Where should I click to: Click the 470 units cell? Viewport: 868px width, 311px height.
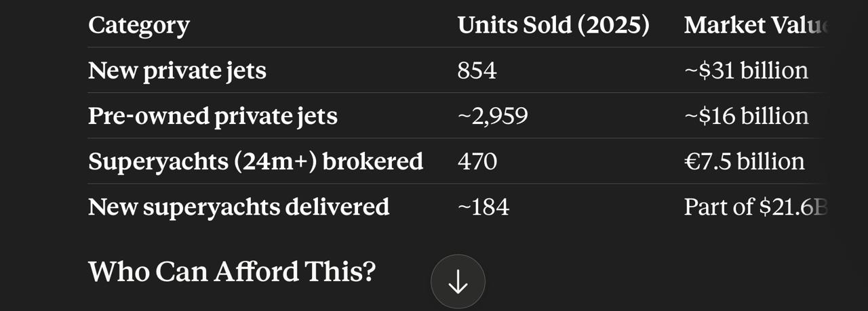(477, 161)
